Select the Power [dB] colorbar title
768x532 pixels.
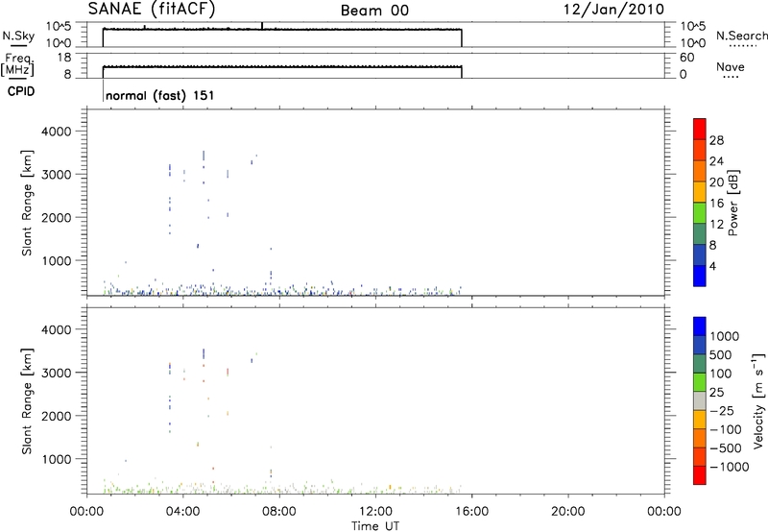[732, 203]
